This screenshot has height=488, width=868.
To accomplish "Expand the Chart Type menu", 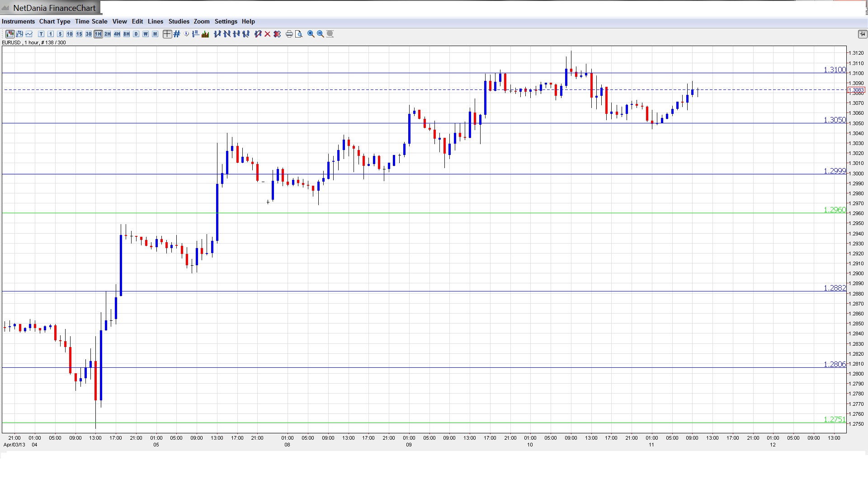I will tap(55, 21).
